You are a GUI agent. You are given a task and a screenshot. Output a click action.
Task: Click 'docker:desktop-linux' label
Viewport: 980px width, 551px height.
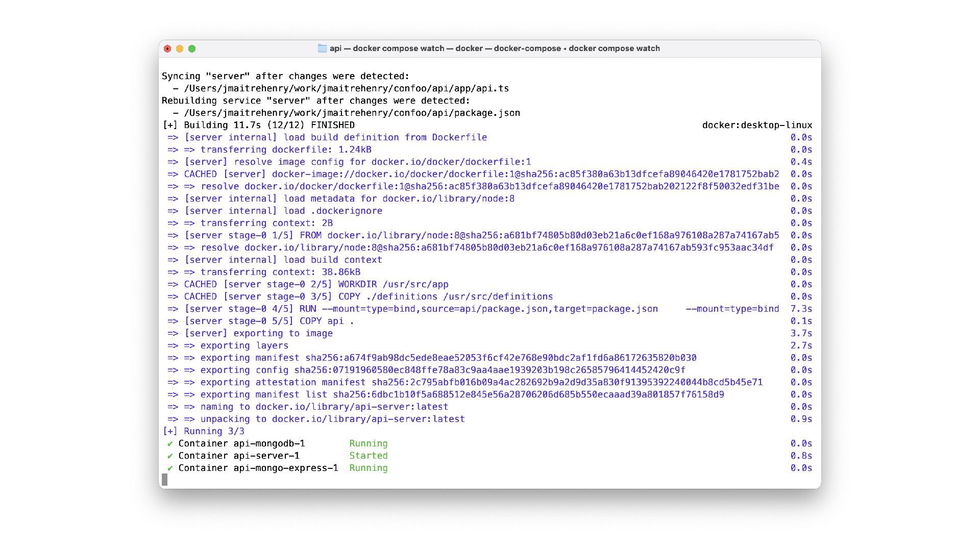(x=757, y=125)
